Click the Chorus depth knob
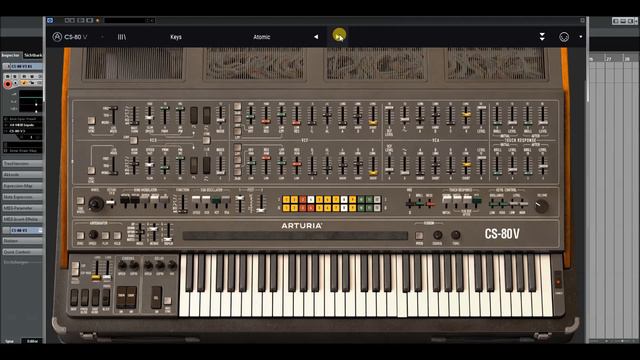 tap(133, 266)
